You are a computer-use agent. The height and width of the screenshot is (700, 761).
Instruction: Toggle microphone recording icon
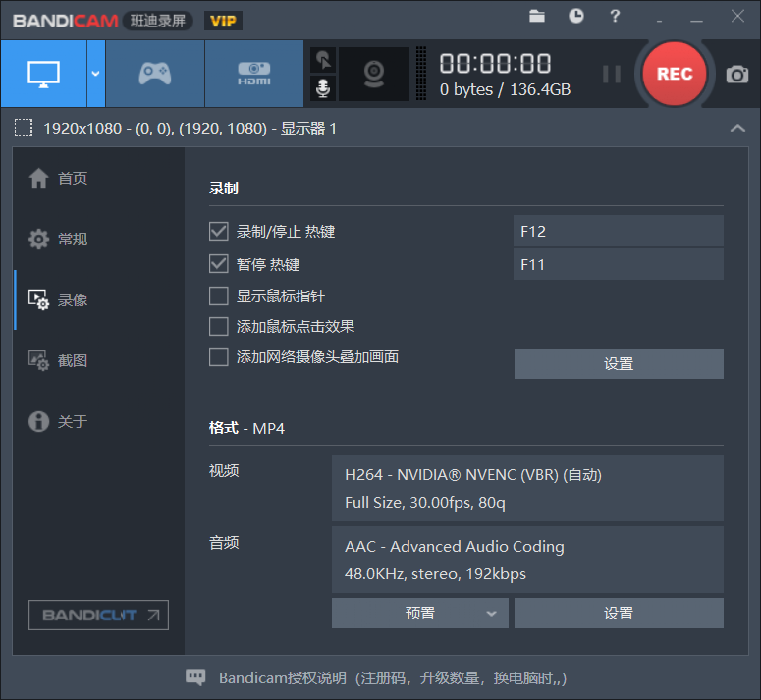pyautogui.click(x=323, y=88)
